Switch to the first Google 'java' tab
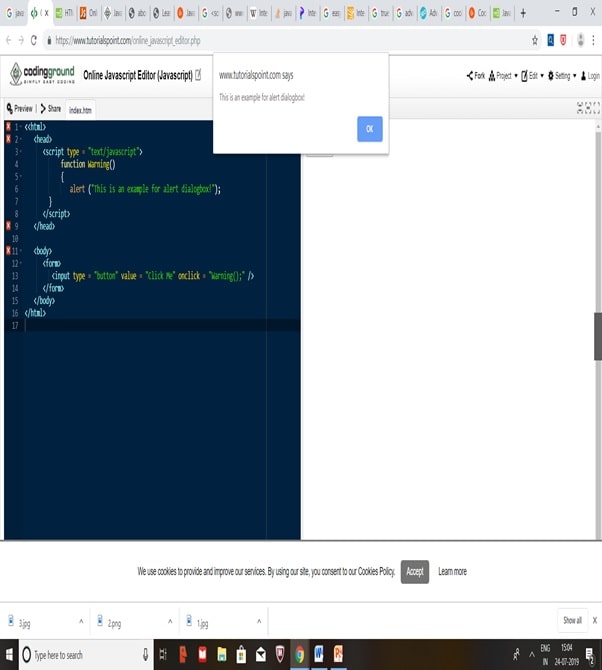Screen dimensions: 602x670 pos(15,13)
